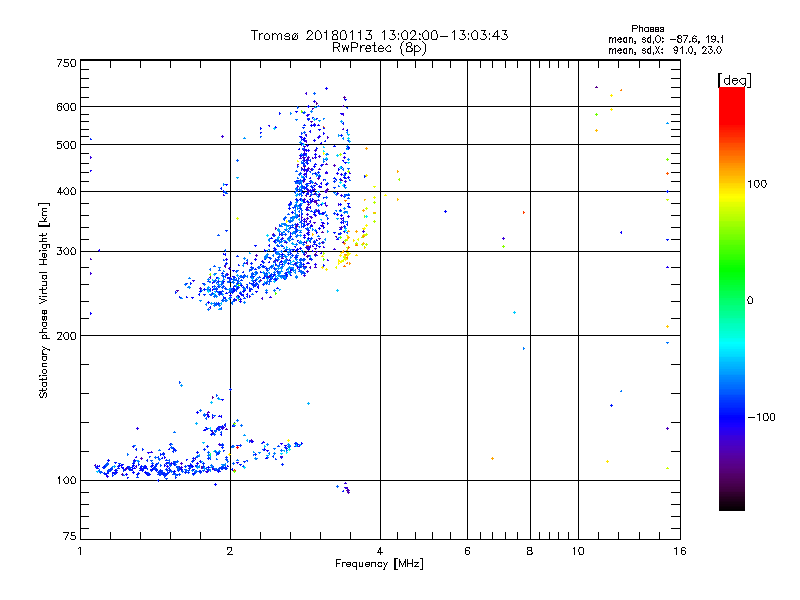
Task: Click the 'Frequency [MHz]' x-axis title
Action: click(379, 564)
